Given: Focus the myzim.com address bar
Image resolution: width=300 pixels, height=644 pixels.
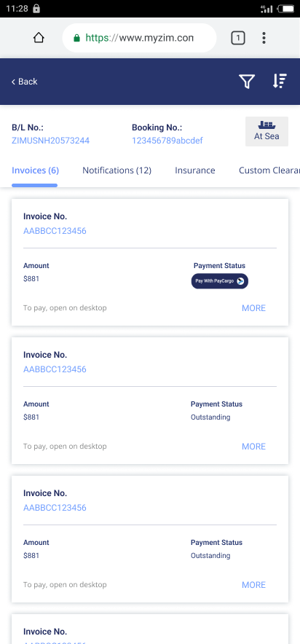Looking at the screenshot, I should coord(139,38).
